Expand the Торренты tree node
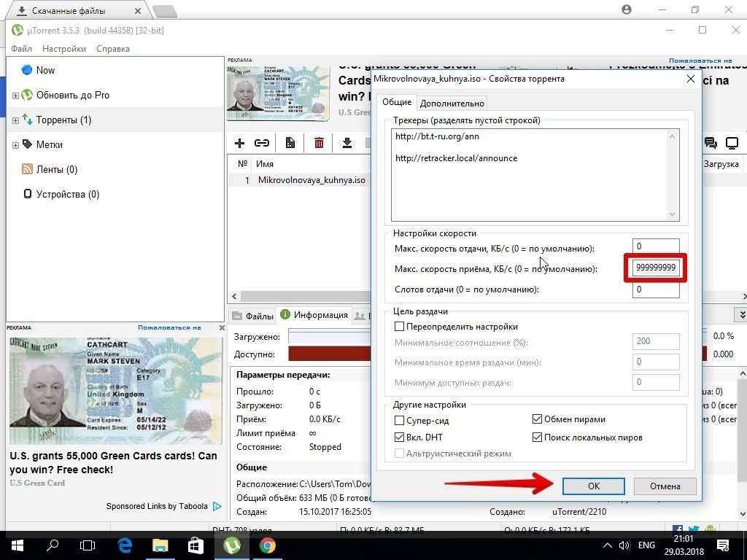747x560 pixels. (x=15, y=120)
